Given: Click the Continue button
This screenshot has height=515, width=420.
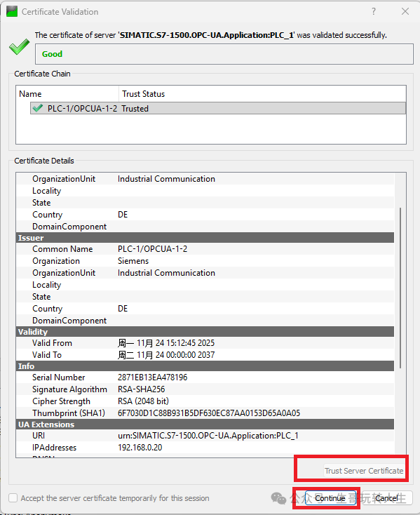Looking at the screenshot, I should pyautogui.click(x=330, y=498).
